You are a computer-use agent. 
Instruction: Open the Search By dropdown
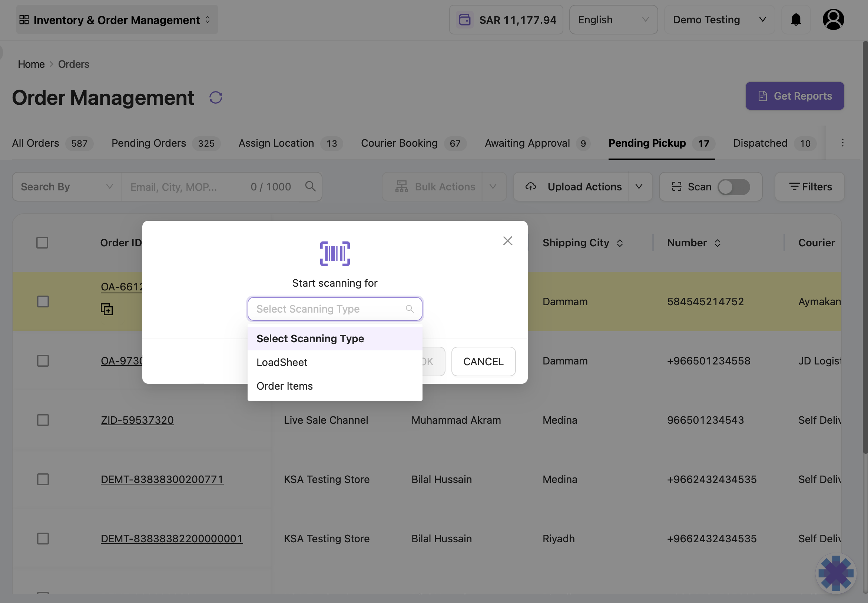(67, 187)
